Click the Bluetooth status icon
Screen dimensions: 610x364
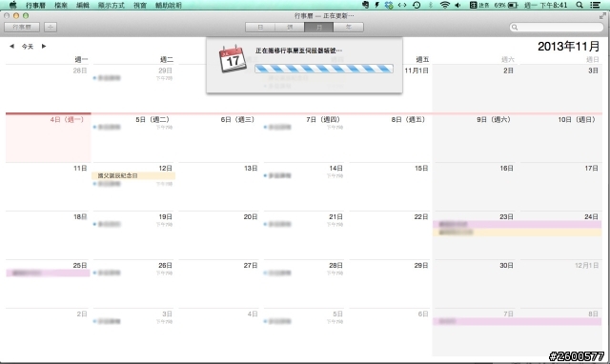(430, 5)
